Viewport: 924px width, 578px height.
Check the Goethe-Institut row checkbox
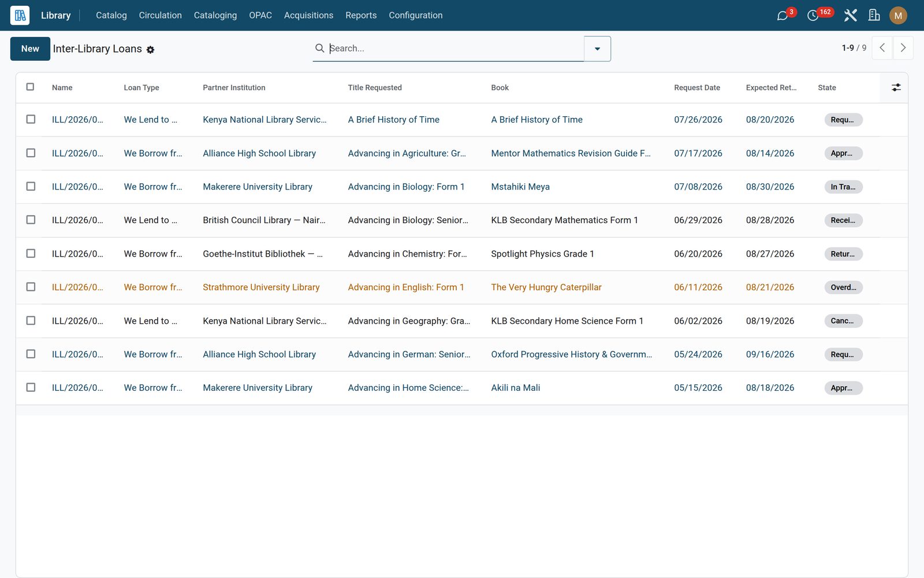point(31,253)
